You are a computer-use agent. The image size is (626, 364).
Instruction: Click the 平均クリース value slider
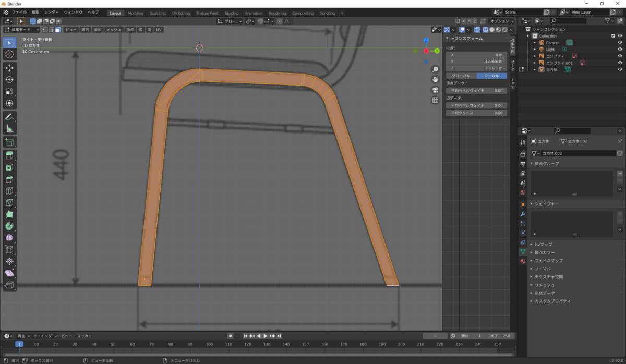click(x=476, y=113)
